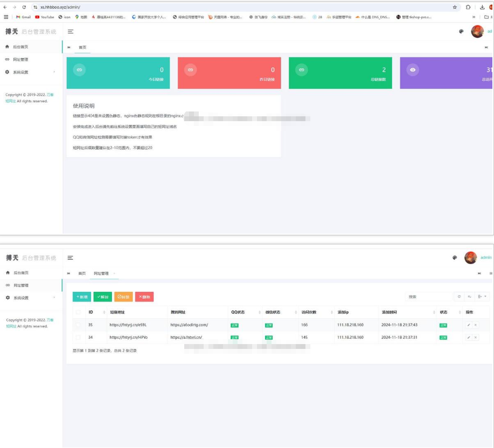Switch to the 首页 tab in lower panel

click(82, 274)
